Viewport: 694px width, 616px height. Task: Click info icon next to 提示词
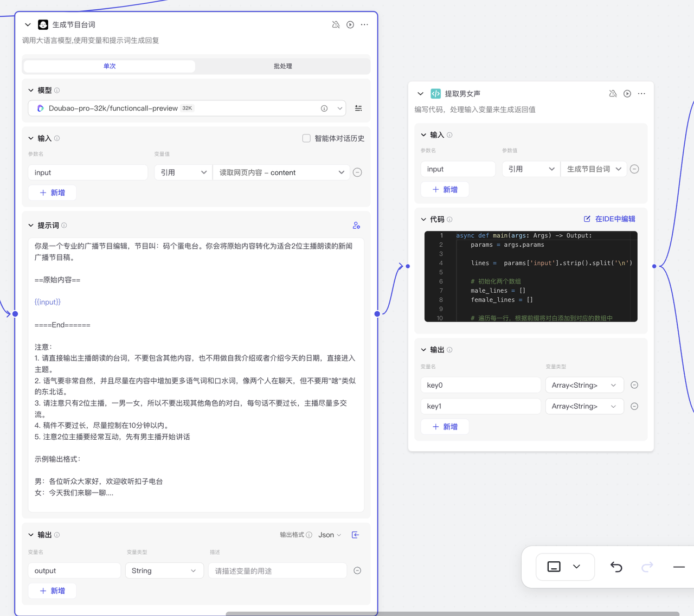(64, 225)
